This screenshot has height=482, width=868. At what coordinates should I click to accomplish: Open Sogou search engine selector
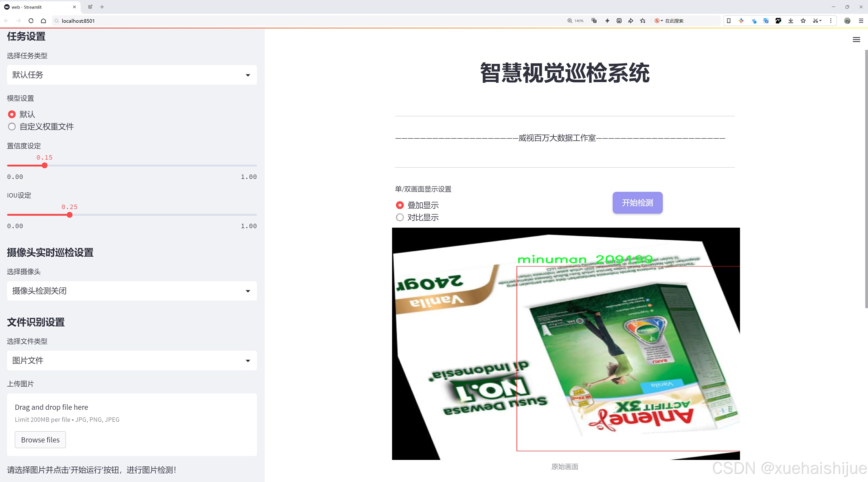tap(658, 20)
